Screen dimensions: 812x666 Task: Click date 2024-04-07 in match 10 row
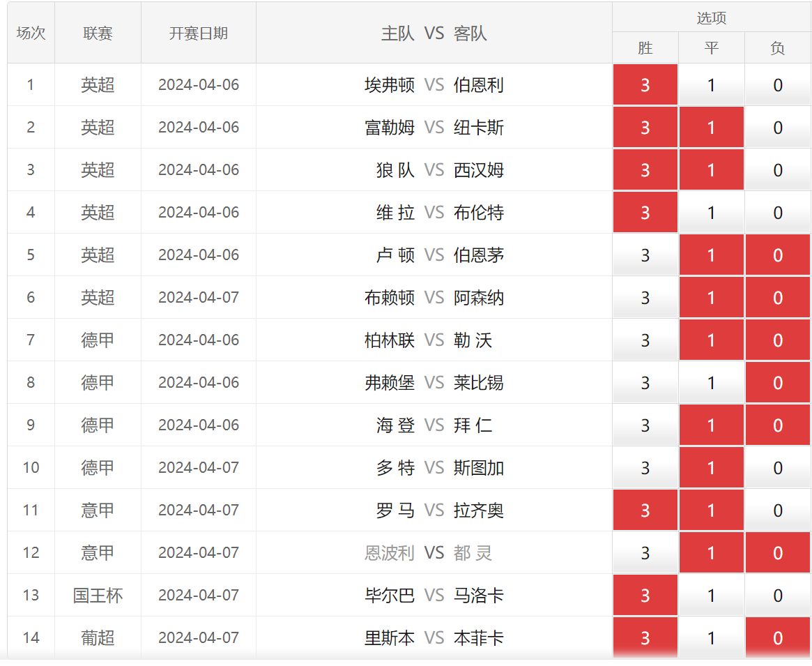pyautogui.click(x=199, y=467)
